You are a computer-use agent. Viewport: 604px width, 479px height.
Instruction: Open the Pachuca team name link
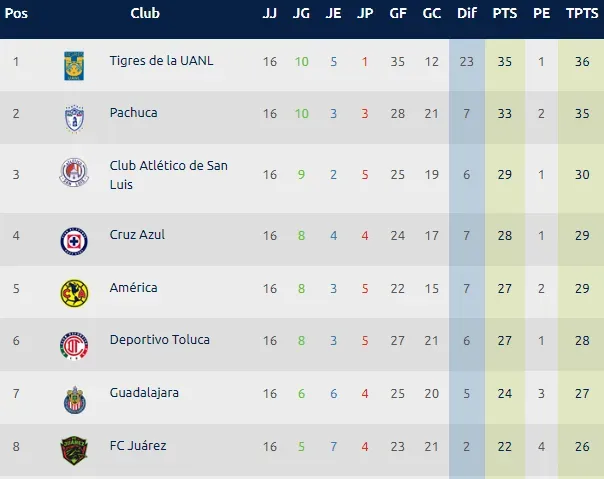(x=134, y=113)
